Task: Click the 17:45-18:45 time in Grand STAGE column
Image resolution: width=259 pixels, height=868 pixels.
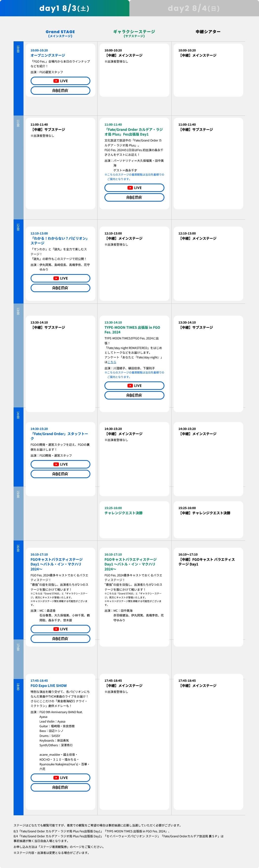Action: click(39, 680)
